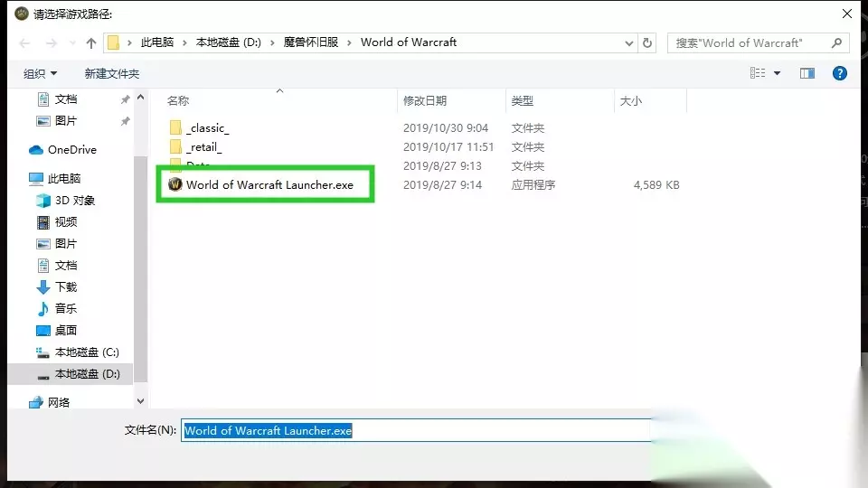Viewport: 868px width, 488px height.
Task: Click date 2019/10/30 9:04 of _classic_
Action: (446, 127)
